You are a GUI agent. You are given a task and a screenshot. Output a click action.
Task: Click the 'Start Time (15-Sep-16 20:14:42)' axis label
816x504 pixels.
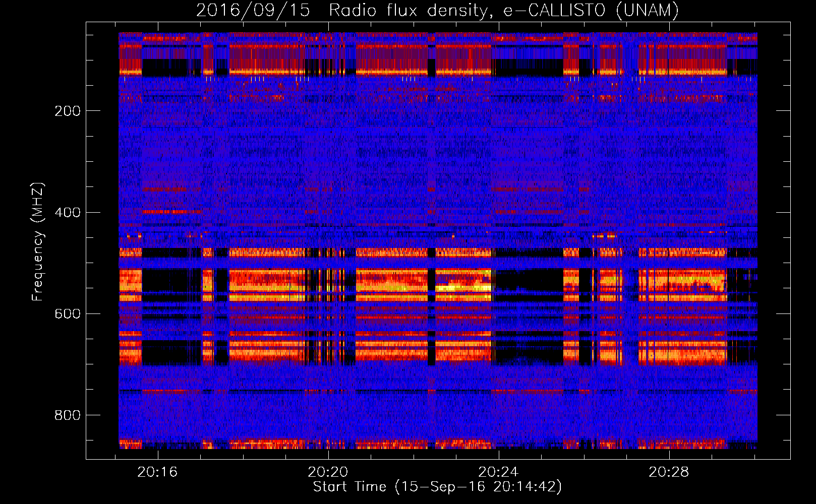(x=437, y=487)
